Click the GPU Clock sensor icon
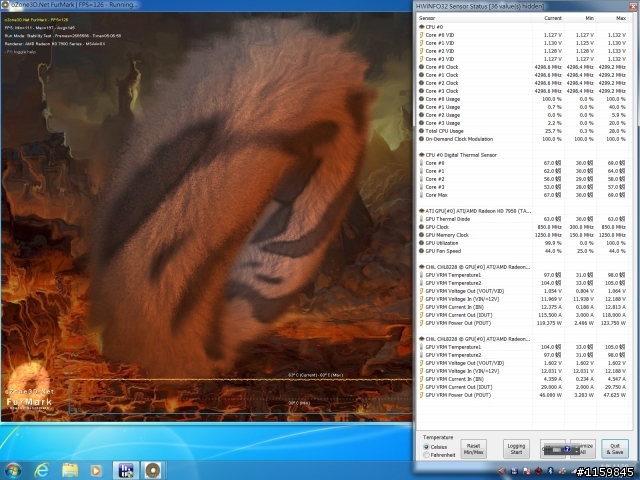640x480 pixels. click(421, 227)
